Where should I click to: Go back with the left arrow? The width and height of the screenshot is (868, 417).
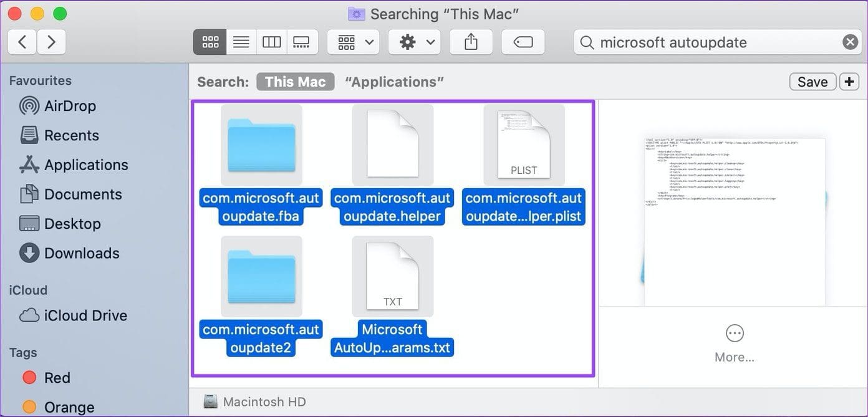point(22,42)
